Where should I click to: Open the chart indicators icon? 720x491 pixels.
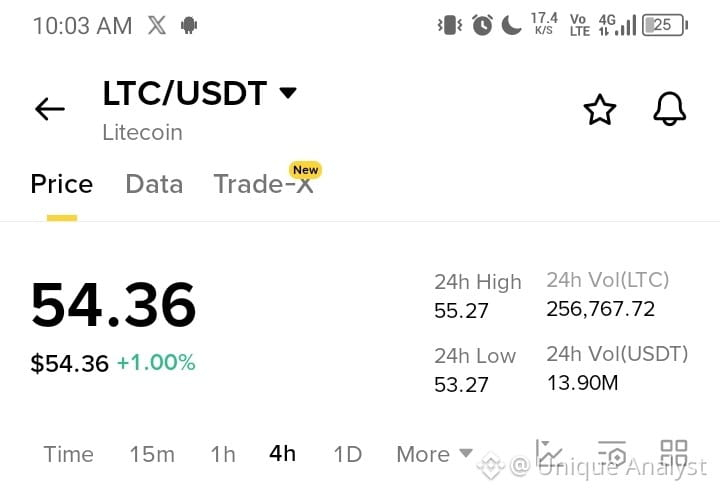(x=549, y=454)
